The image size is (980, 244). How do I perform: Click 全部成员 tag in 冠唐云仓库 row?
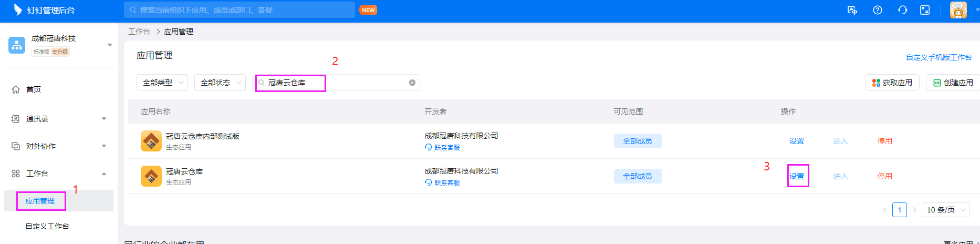(x=638, y=176)
